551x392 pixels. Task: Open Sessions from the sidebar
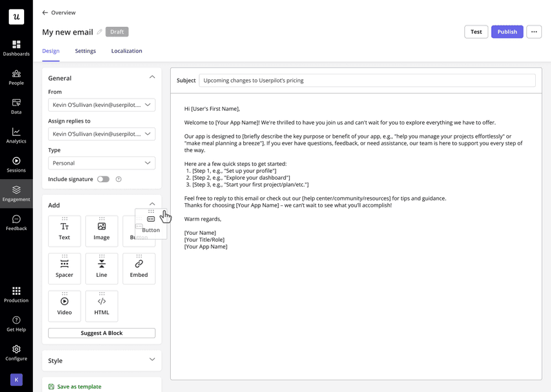(16, 164)
